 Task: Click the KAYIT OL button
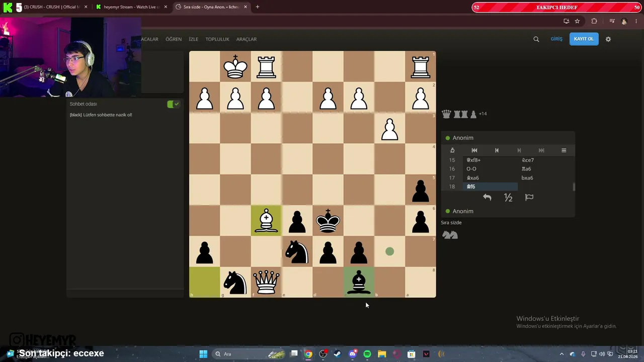[584, 39]
